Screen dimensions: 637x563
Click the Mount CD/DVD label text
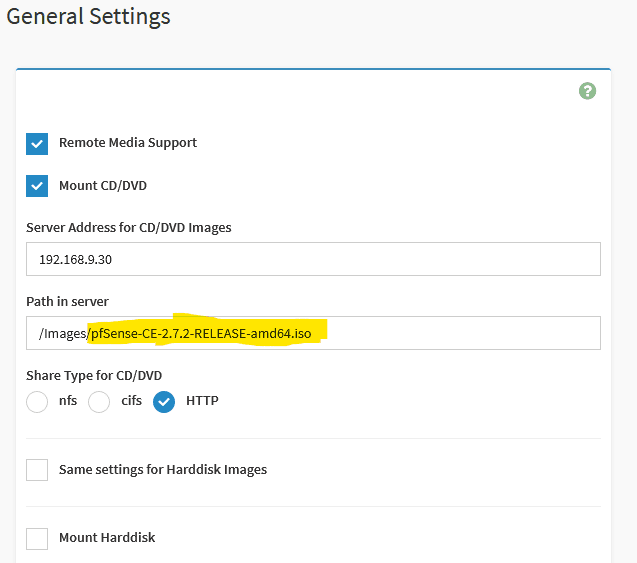click(x=103, y=186)
